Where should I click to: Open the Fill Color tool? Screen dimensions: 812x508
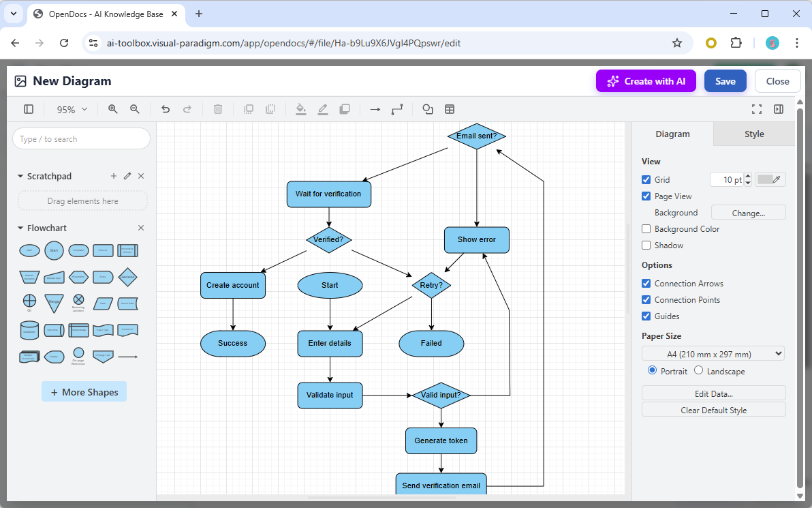[x=301, y=109]
